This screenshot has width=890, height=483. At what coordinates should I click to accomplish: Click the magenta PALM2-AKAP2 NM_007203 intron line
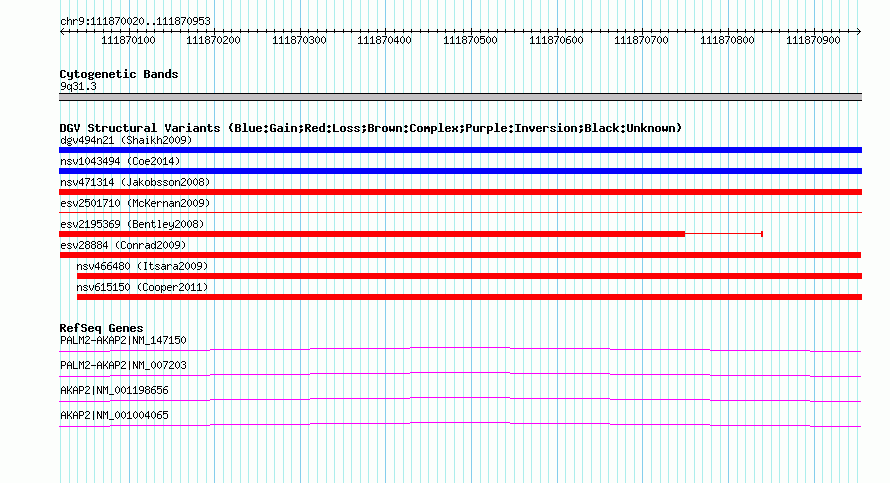click(460, 375)
